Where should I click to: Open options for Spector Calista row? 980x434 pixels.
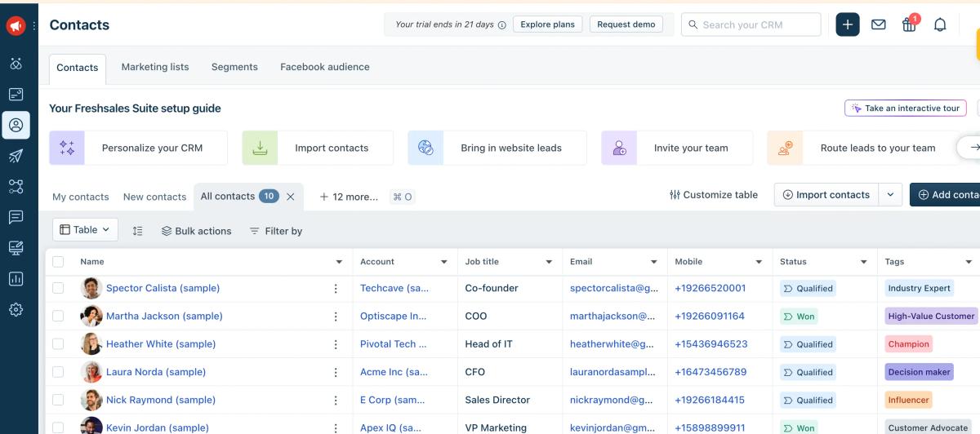[336, 289]
